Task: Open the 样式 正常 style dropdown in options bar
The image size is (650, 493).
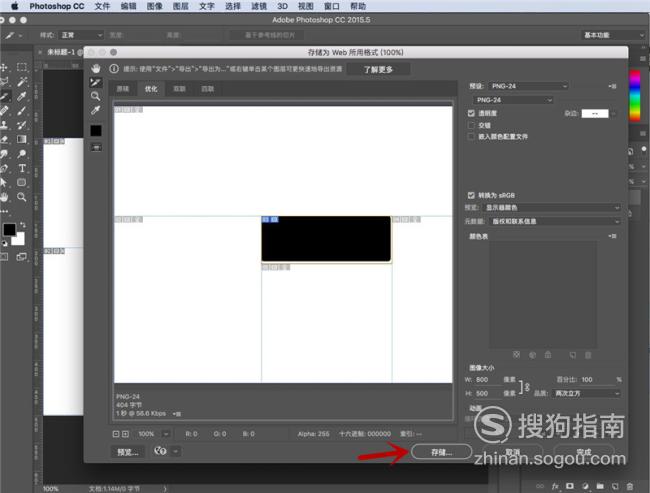Action: tap(81, 35)
